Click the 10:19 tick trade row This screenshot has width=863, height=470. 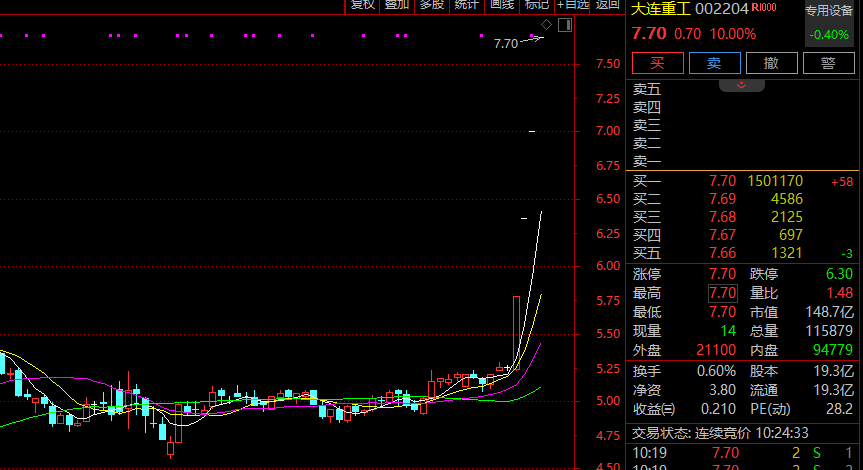pyautogui.click(x=744, y=453)
